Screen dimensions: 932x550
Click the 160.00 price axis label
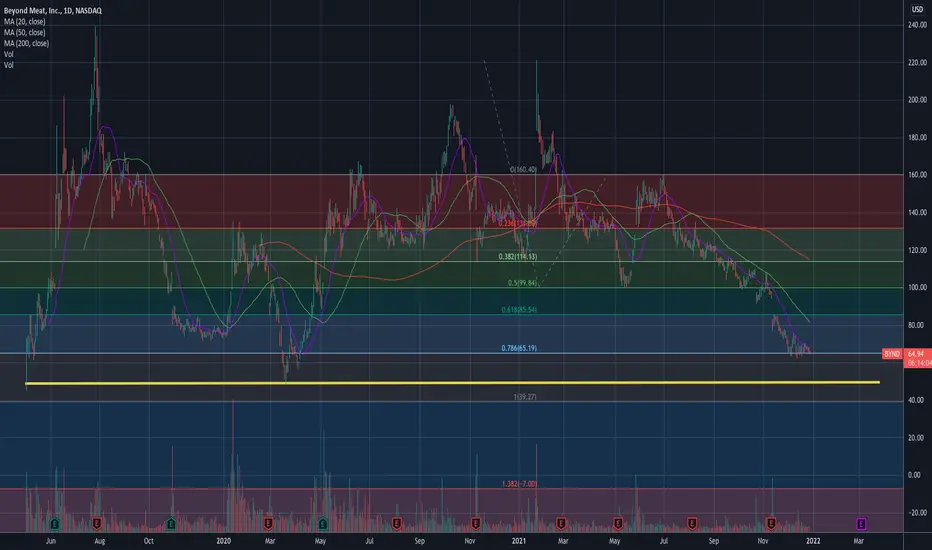pos(917,175)
